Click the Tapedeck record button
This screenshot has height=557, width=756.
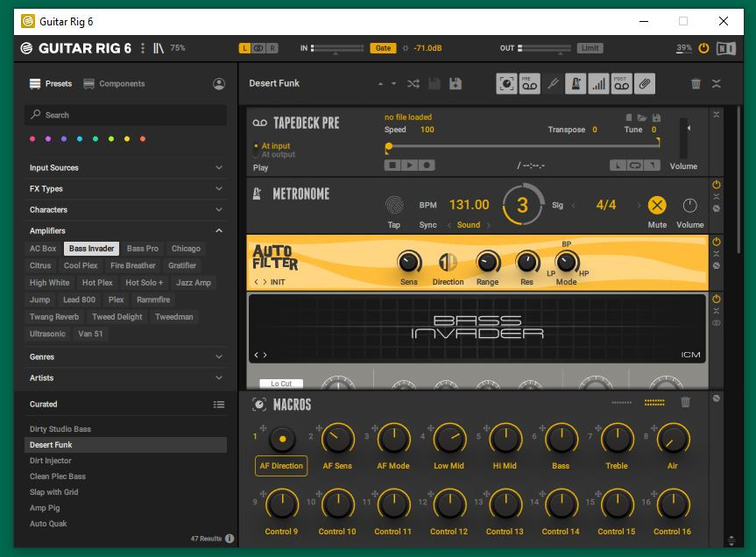coord(427,166)
